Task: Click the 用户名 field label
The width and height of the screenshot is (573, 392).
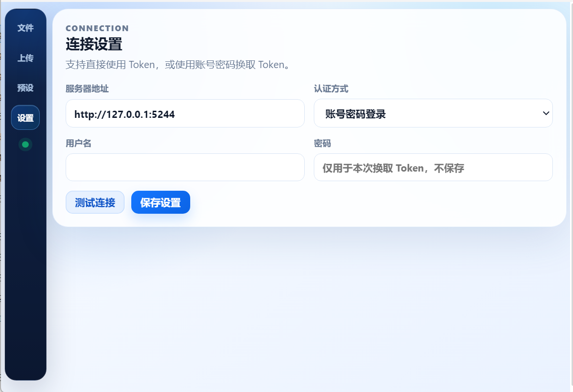Action: coord(78,143)
